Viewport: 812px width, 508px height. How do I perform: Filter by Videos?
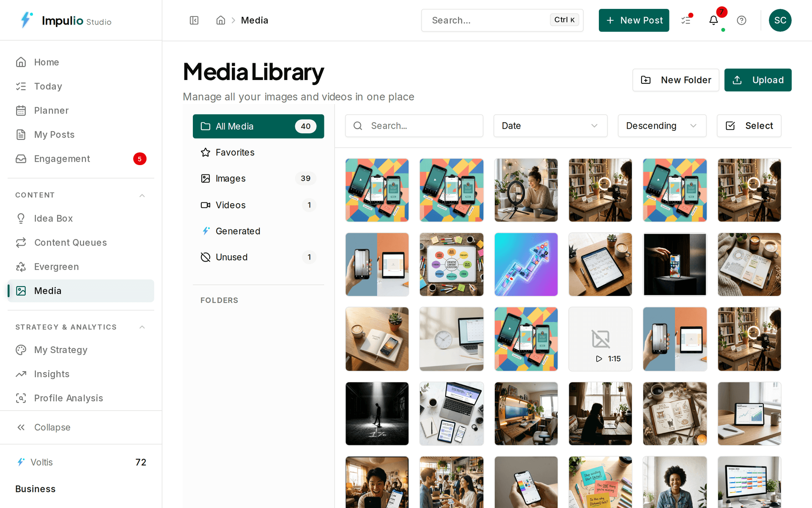[x=258, y=205]
